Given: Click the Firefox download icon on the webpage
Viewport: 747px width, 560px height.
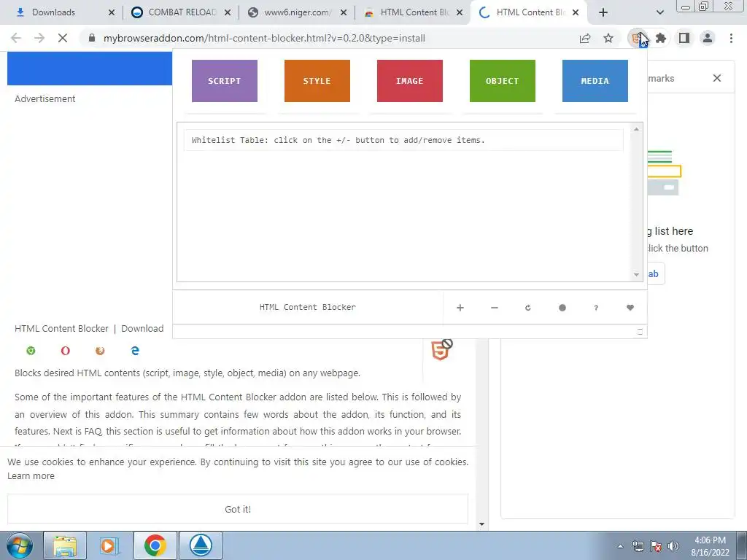Looking at the screenshot, I should point(100,351).
